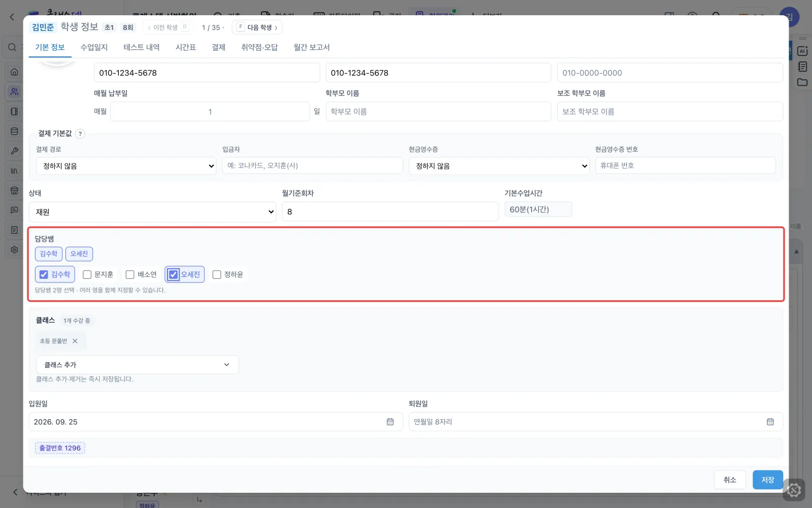Click the payment defaults help question mark
812x508 pixels.
(x=80, y=134)
